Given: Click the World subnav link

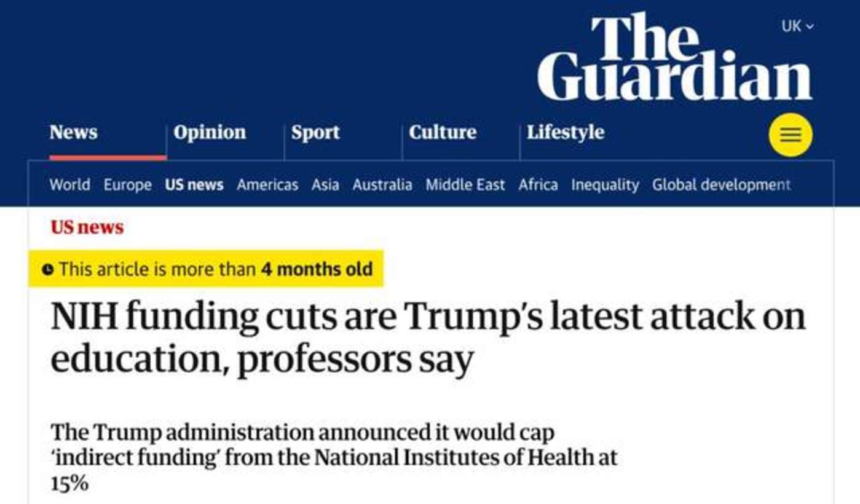Looking at the screenshot, I should click(69, 184).
